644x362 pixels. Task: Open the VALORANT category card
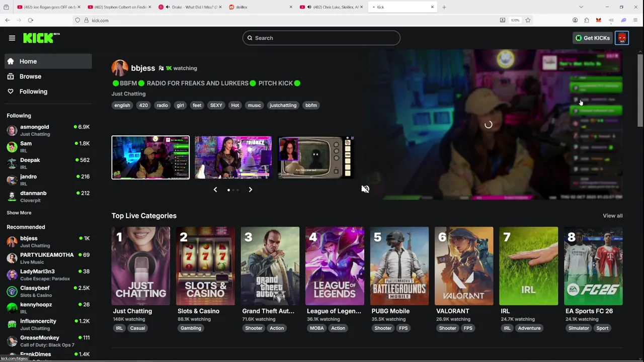(x=464, y=266)
